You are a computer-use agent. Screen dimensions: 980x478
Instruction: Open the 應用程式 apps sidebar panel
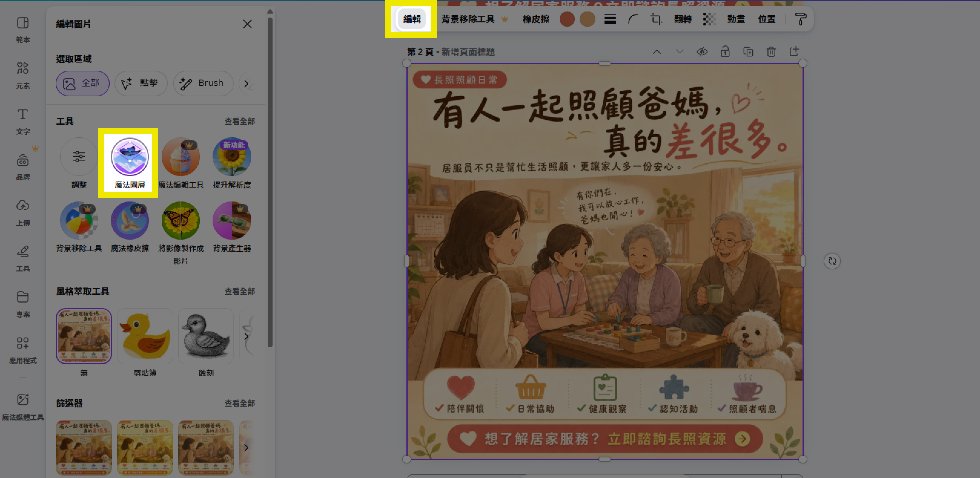pos(23,350)
